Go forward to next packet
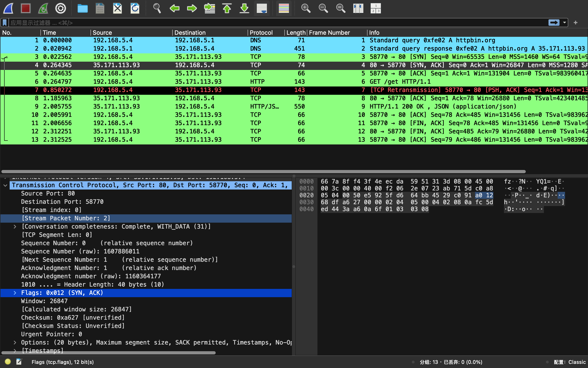The height and width of the screenshot is (368, 588). 192,8
